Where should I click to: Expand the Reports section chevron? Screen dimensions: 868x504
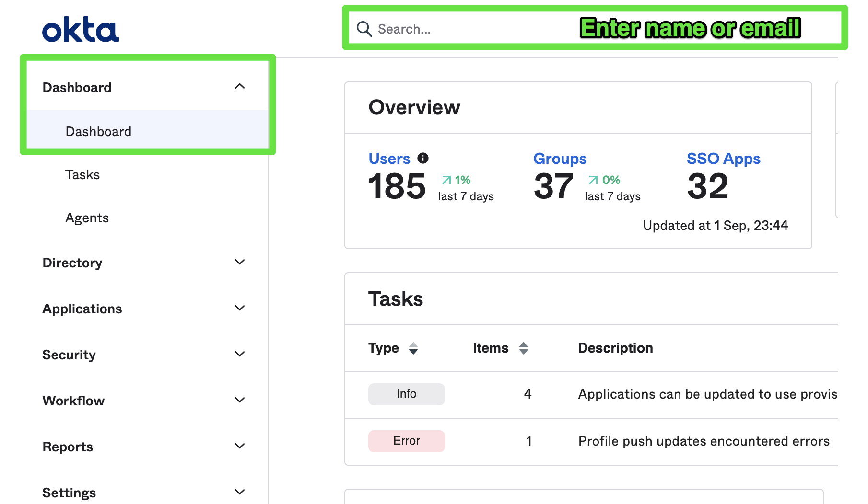(240, 446)
